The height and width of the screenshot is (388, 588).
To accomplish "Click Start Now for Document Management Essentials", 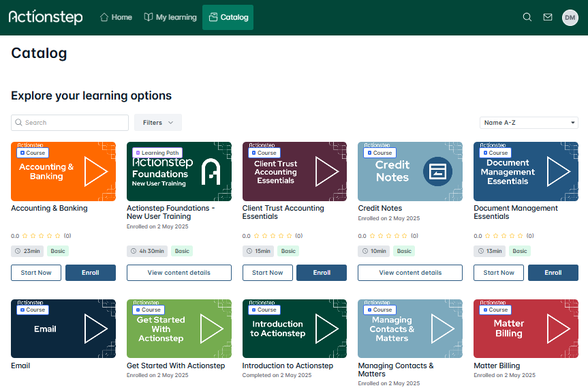I will click(498, 273).
